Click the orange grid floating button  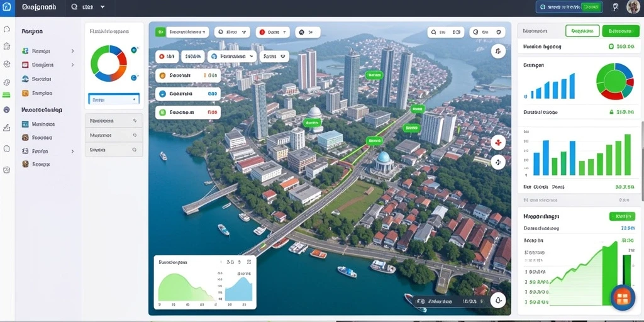pyautogui.click(x=623, y=297)
